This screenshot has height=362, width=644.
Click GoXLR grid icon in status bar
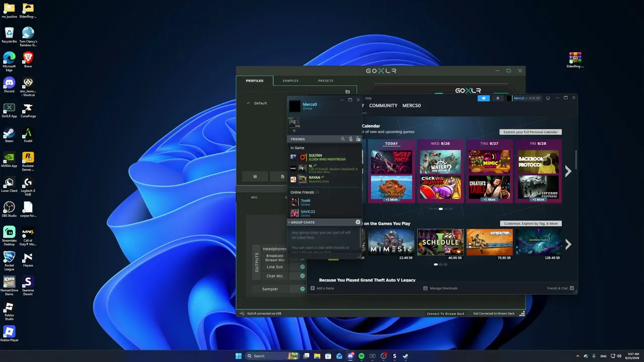tap(522, 313)
